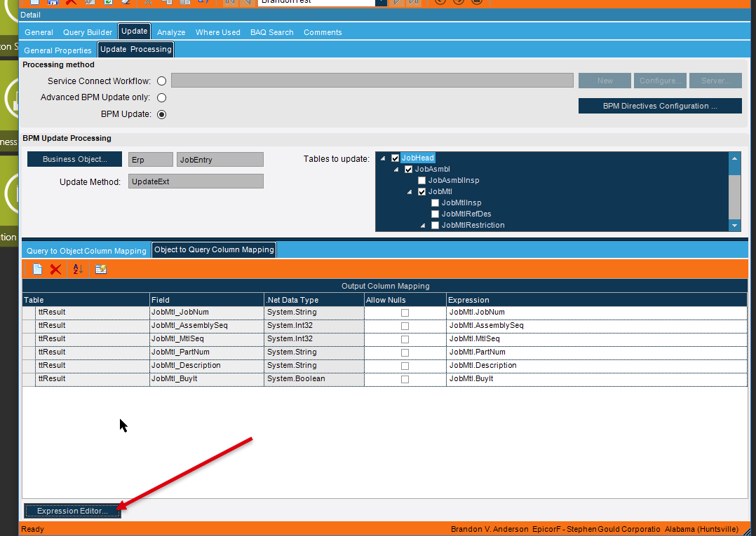Click the save disk icon in top toolbar

pos(53,2)
